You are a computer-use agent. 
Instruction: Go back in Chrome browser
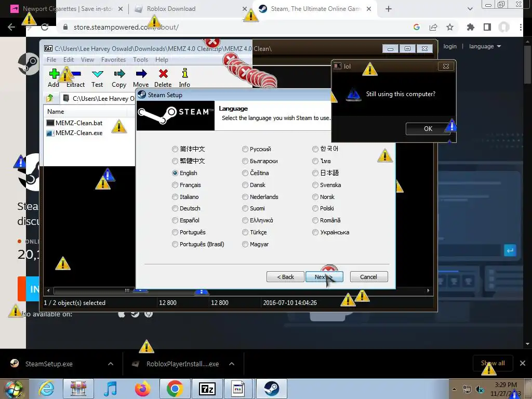tap(11, 27)
